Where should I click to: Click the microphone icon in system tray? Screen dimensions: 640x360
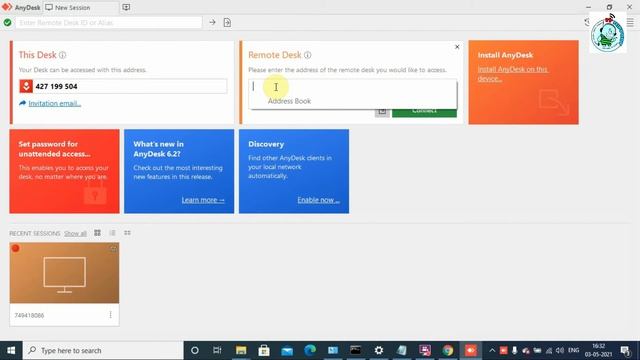click(515, 350)
